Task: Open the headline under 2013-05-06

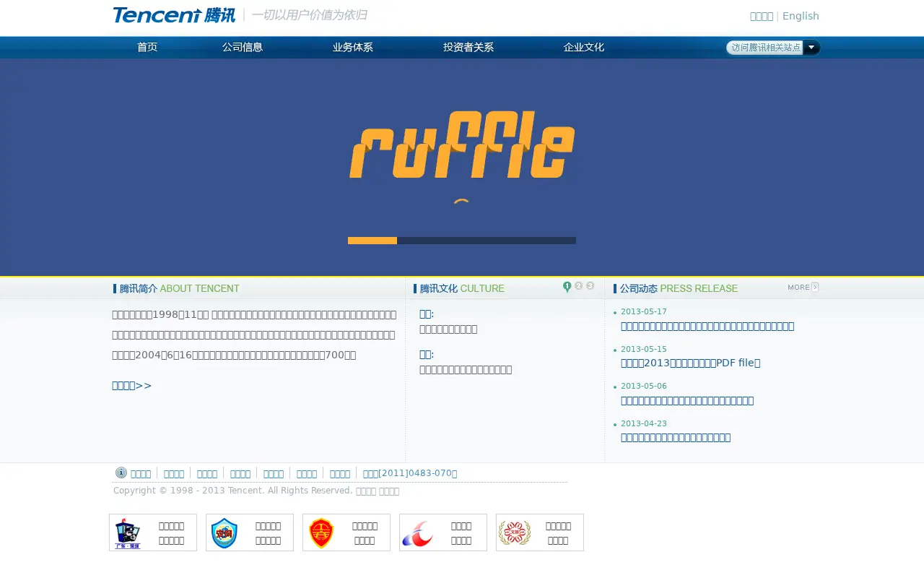Action: (687, 400)
